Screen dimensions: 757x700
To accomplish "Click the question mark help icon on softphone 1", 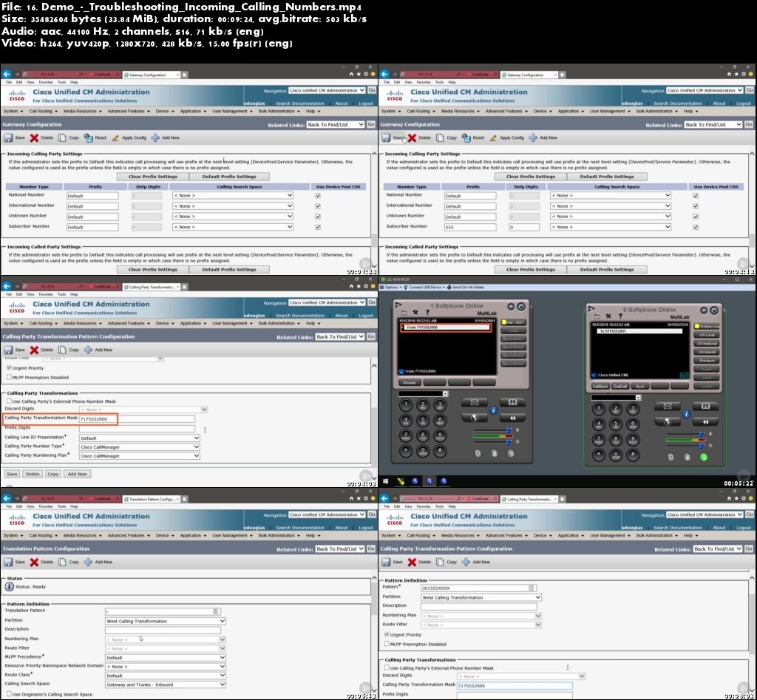I will click(x=427, y=313).
